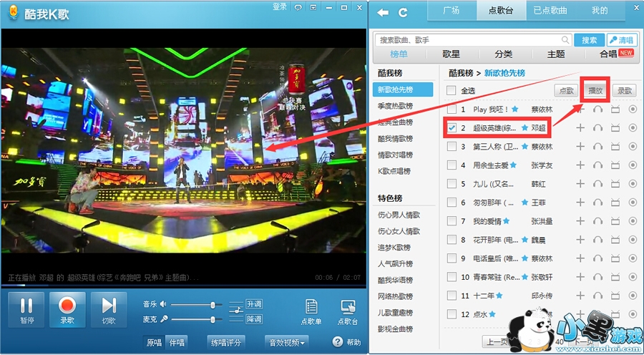
Task: Click 登录 to sign in
Action: (280, 6)
